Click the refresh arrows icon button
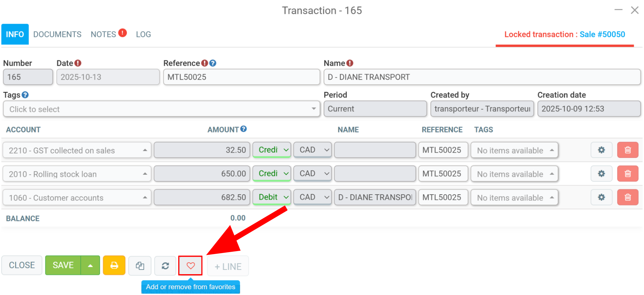The width and height of the screenshot is (644, 295). 165,266
